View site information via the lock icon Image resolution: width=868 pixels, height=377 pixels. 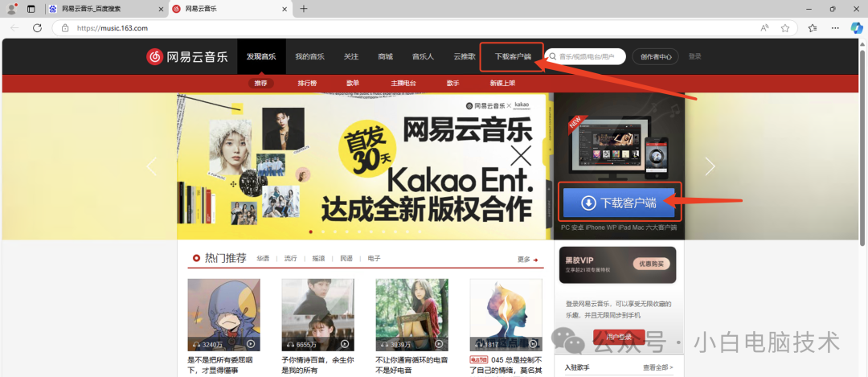pos(65,27)
